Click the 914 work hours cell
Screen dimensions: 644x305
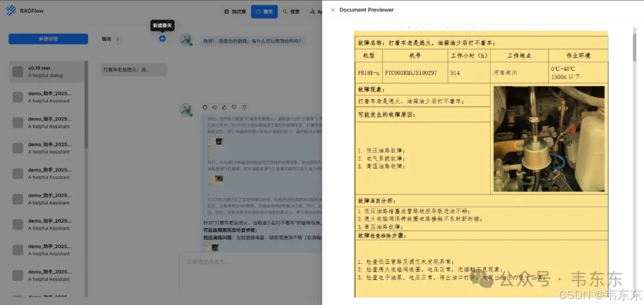469,73
